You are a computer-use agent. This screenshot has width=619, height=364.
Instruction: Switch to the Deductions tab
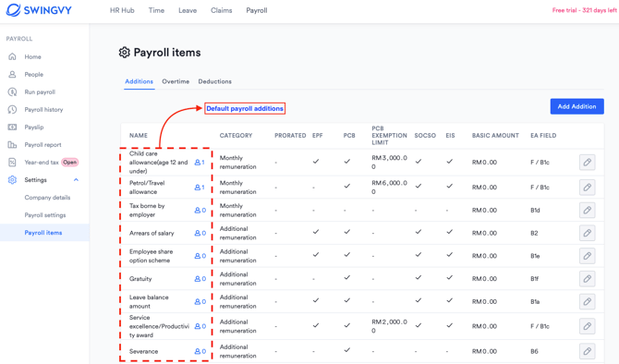pos(214,81)
